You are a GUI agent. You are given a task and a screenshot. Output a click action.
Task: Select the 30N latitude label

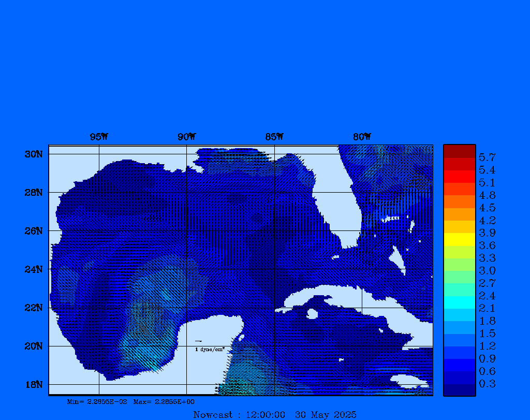[x=33, y=154]
